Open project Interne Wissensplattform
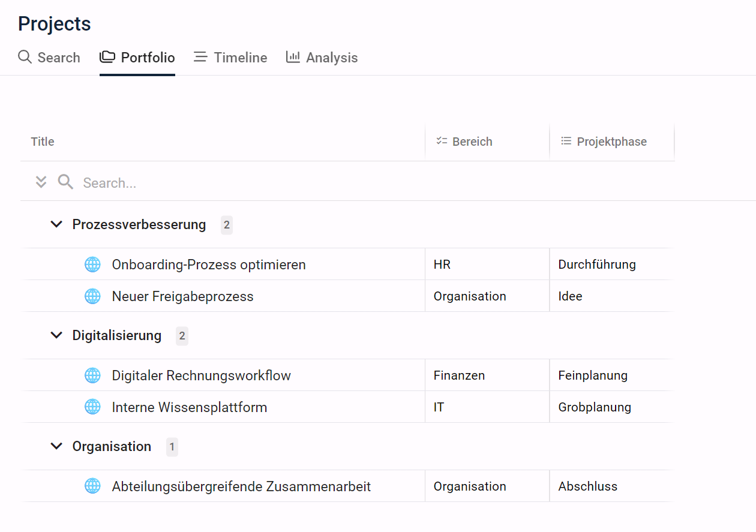This screenshot has height=532, width=756. (190, 407)
